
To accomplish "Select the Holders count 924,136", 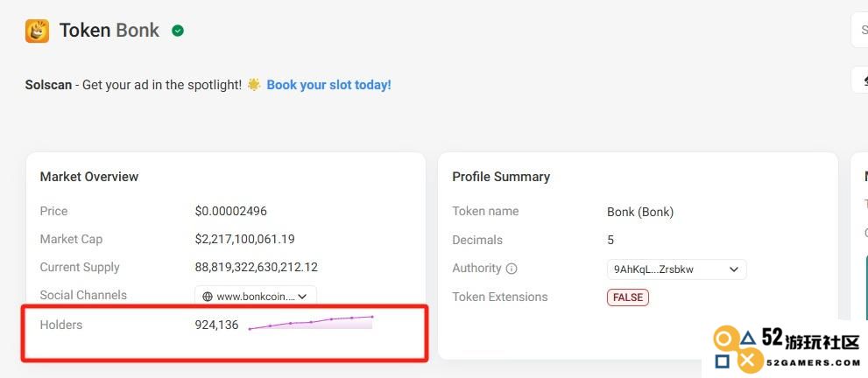I will coord(216,325).
